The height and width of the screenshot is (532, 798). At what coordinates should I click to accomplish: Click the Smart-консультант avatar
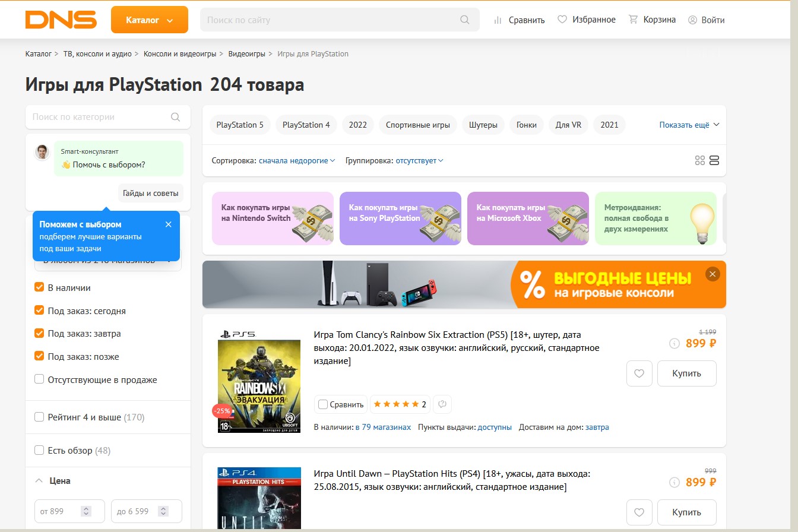[x=42, y=153]
